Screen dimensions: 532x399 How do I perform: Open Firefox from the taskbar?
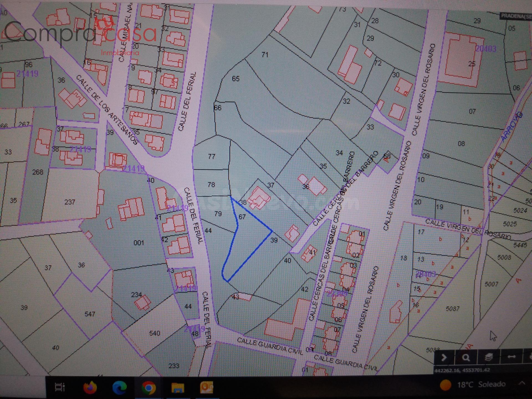click(x=90, y=387)
